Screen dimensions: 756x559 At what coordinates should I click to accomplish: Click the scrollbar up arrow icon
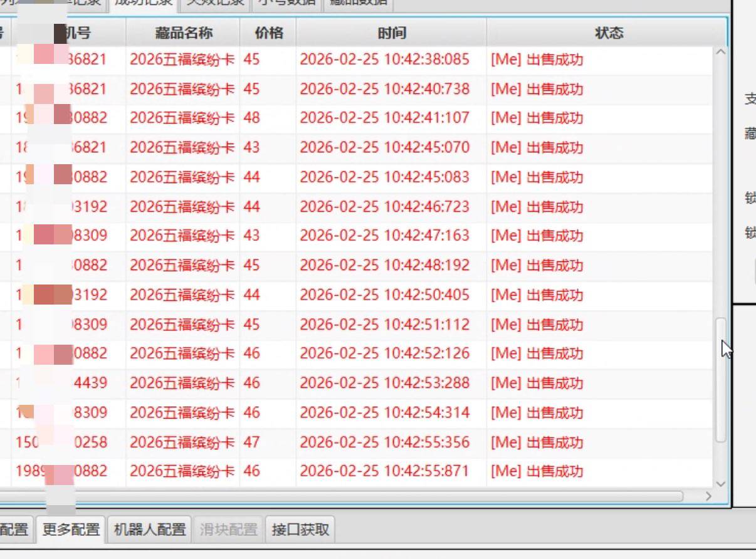[720, 51]
